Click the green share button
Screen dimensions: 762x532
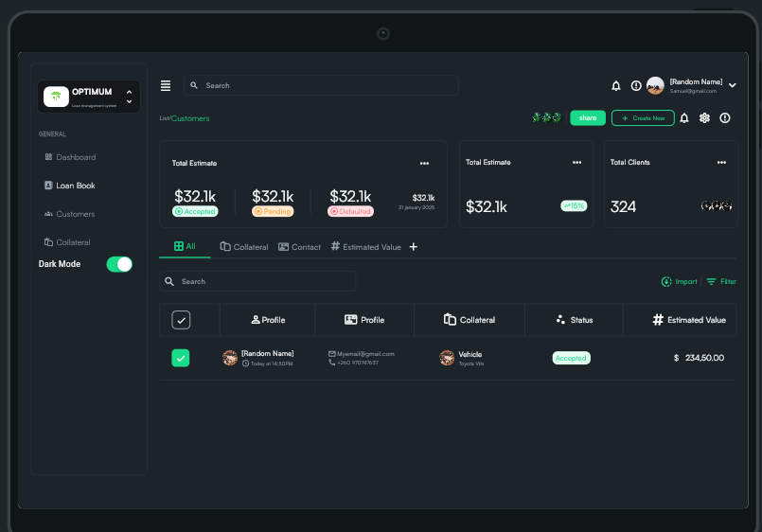point(588,118)
